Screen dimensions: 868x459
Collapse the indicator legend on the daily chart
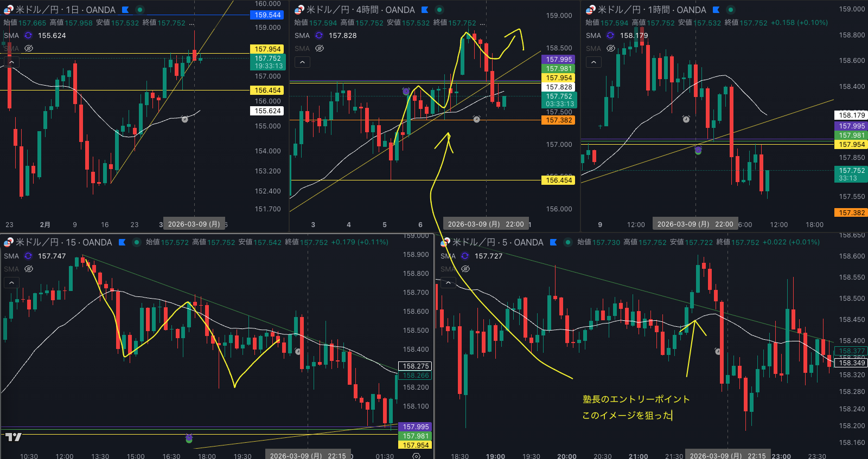[x=11, y=62]
